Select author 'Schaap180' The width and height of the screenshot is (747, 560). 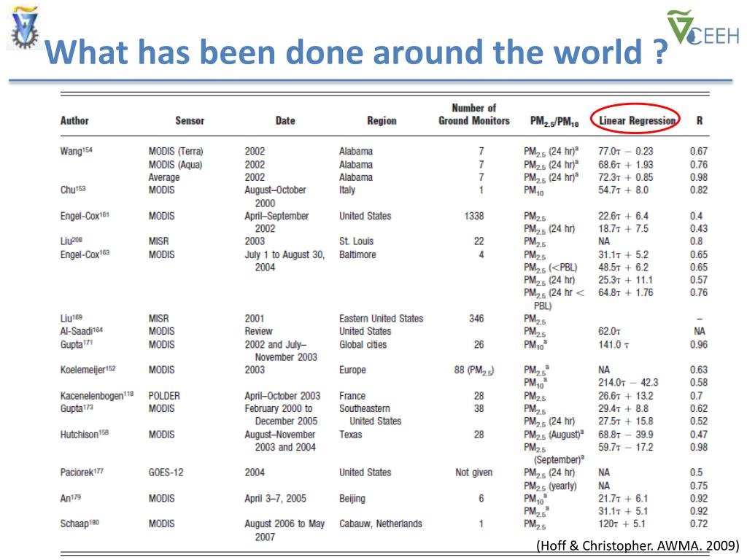pos(80,524)
